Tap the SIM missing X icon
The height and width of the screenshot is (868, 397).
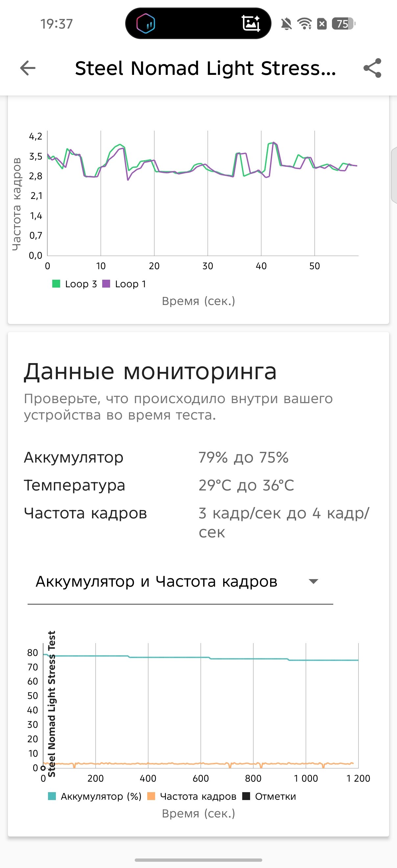click(322, 24)
